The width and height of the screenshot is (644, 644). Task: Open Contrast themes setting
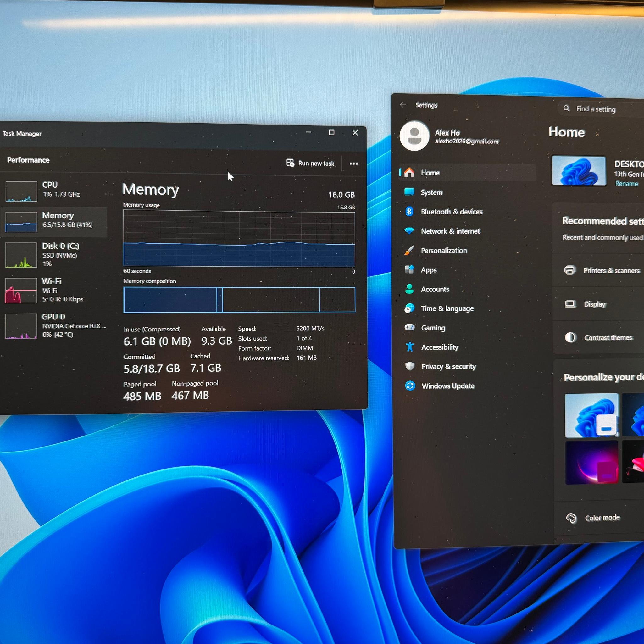coord(598,337)
